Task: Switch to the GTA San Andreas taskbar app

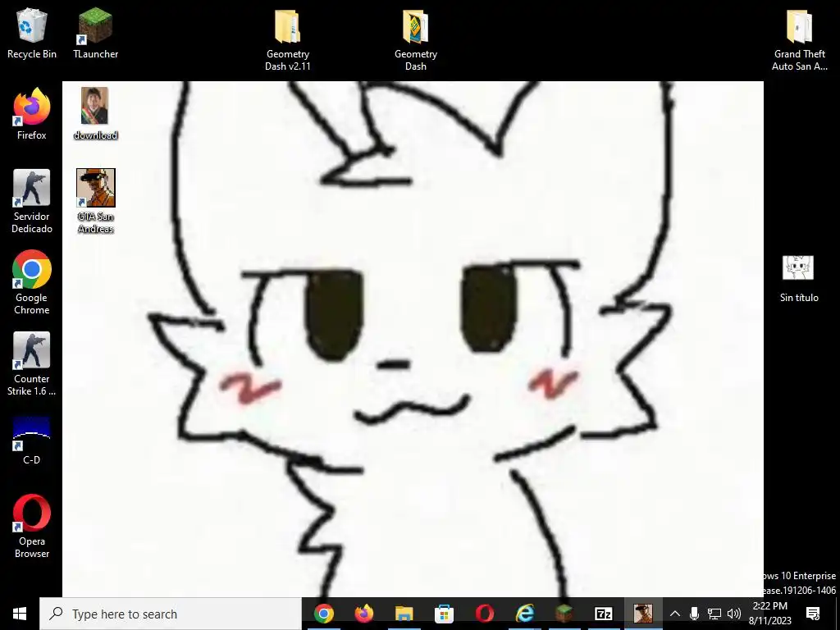Action: [x=643, y=614]
